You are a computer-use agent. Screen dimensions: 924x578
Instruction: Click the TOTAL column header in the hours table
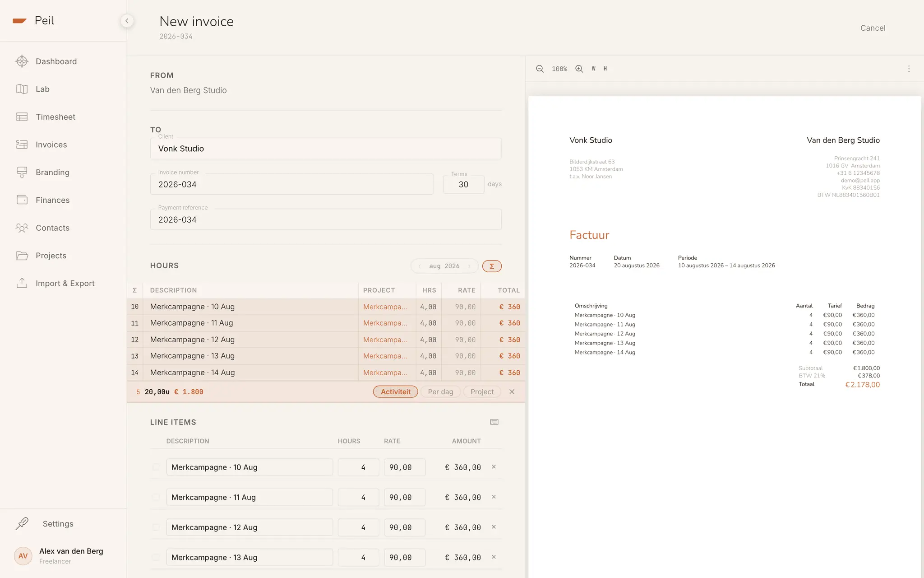(x=508, y=290)
